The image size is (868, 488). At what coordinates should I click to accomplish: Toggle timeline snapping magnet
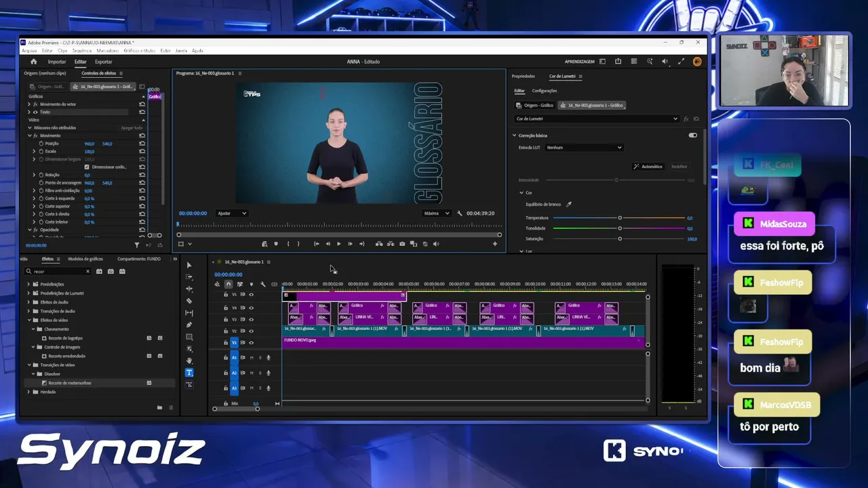coord(229,284)
